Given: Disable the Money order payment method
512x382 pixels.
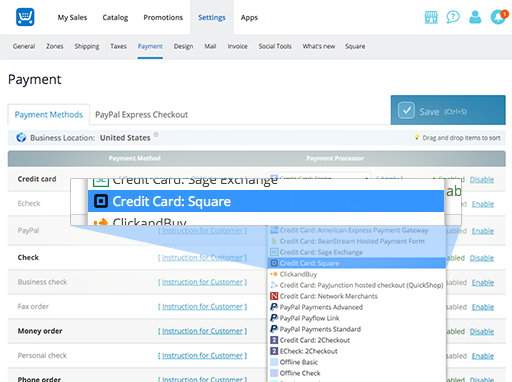Looking at the screenshot, I should coord(482,331).
